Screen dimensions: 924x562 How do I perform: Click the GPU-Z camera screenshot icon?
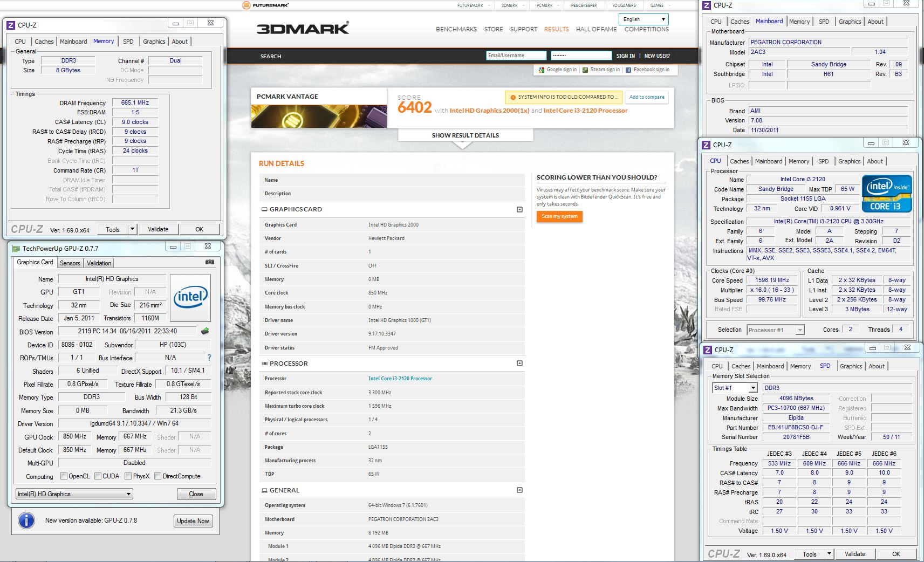210,262
